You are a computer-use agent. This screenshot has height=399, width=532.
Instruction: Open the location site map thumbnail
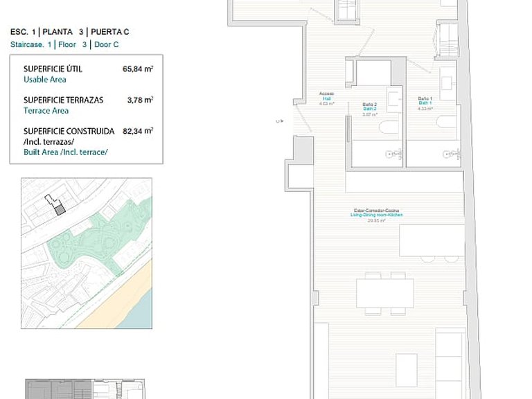click(x=87, y=253)
